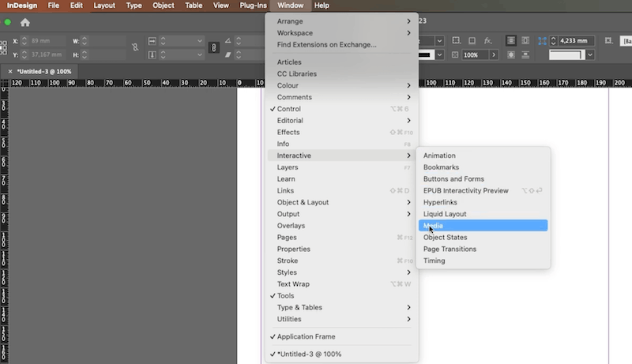This screenshot has height=364, width=632.
Task: Close the Untitled-3 document tab
Action: [10, 71]
